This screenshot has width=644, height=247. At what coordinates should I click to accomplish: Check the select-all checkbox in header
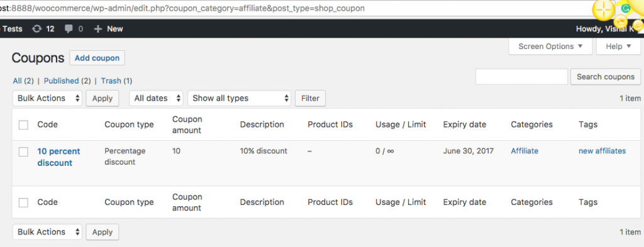click(x=23, y=124)
